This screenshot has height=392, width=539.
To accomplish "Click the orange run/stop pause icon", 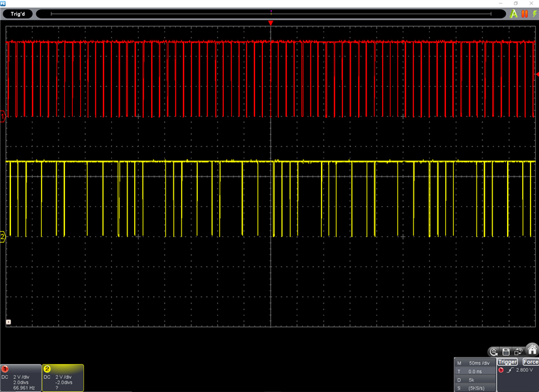I will [x=523, y=13].
